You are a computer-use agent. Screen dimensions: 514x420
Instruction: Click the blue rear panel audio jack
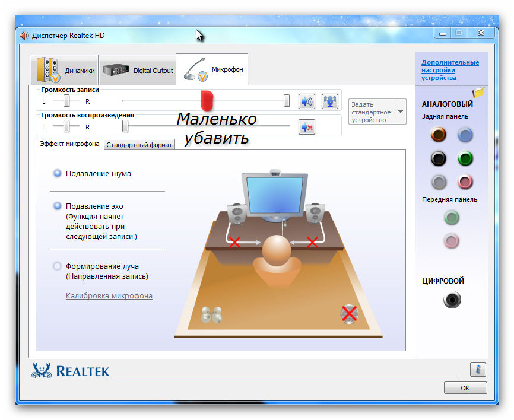(465, 135)
